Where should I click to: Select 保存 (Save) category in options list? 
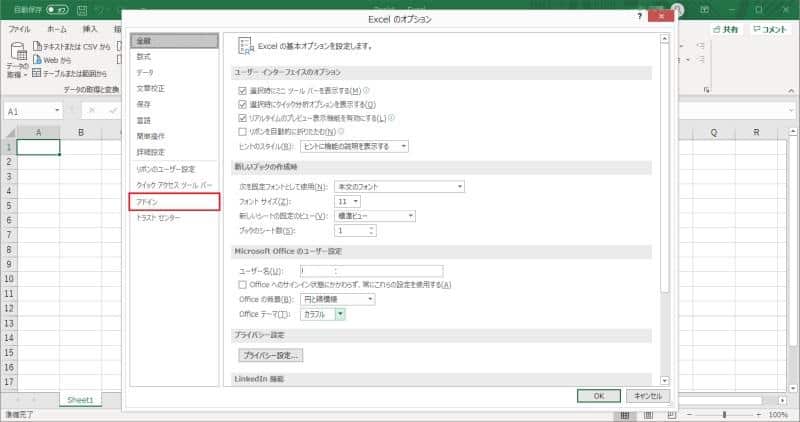174,104
